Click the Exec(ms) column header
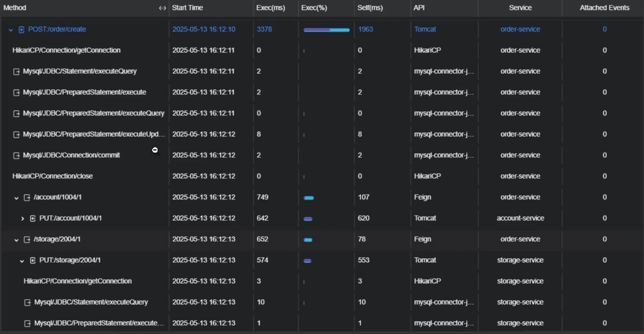644x334 pixels. pyautogui.click(x=271, y=8)
